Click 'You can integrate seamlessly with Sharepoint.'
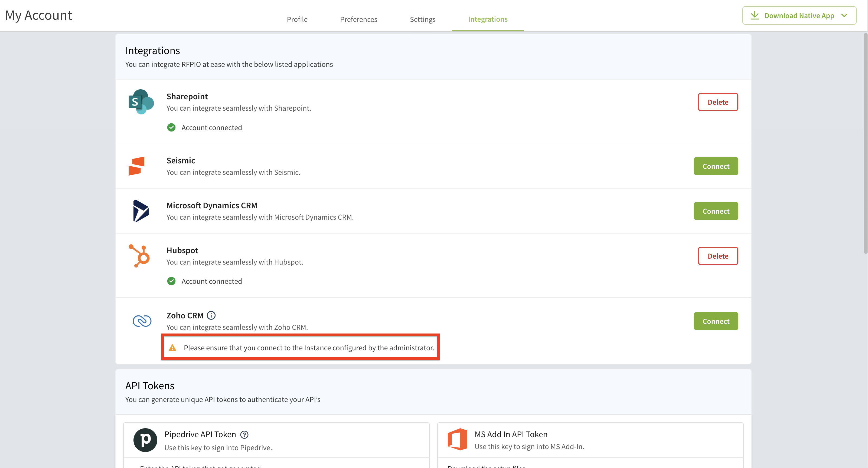The height and width of the screenshot is (468, 868). point(239,108)
